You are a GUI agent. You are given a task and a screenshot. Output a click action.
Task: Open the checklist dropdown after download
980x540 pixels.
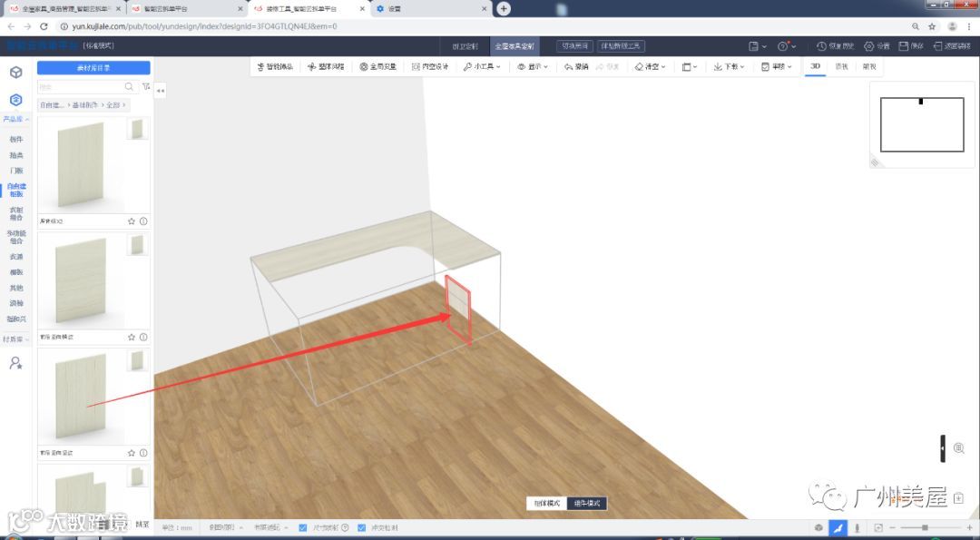pyautogui.click(x=777, y=67)
